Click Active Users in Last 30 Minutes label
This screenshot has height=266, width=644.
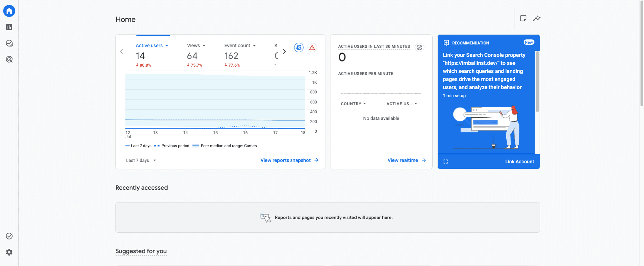click(374, 46)
